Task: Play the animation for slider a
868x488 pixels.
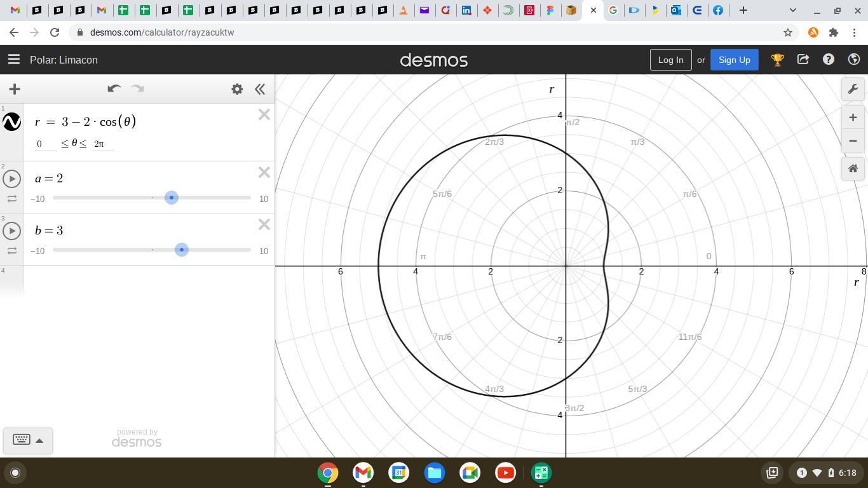Action: pos(11,179)
